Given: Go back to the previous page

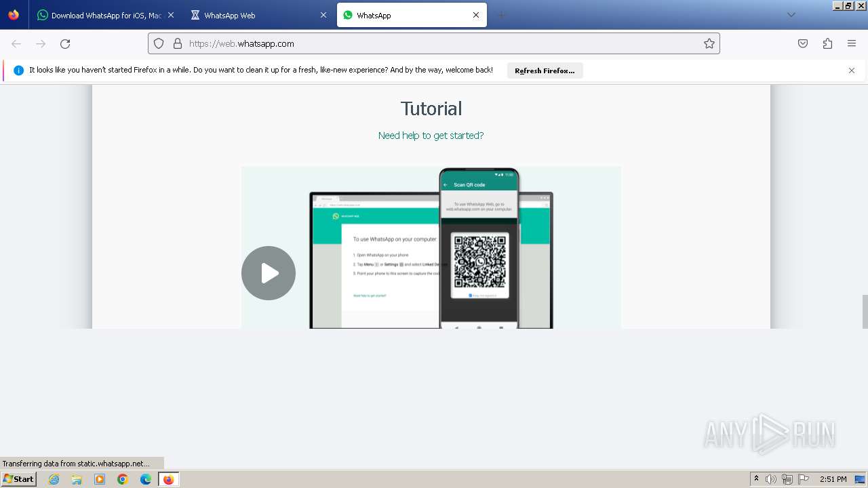Looking at the screenshot, I should (x=16, y=43).
